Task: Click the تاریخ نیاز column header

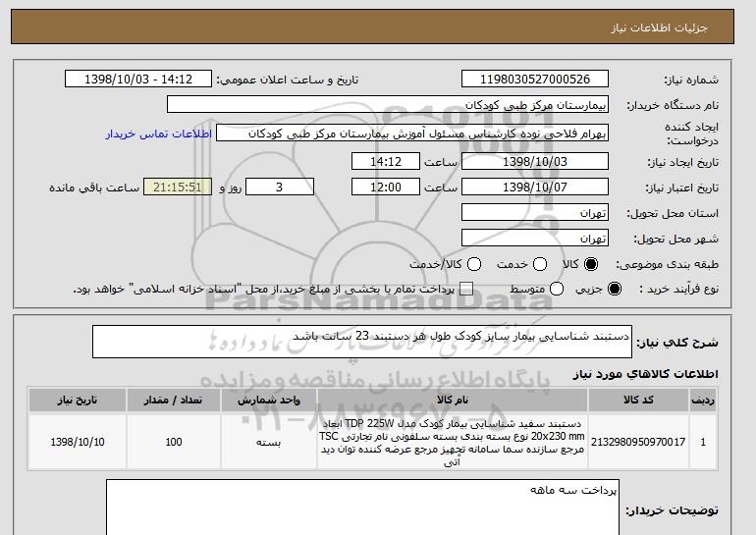Action: [x=78, y=401]
